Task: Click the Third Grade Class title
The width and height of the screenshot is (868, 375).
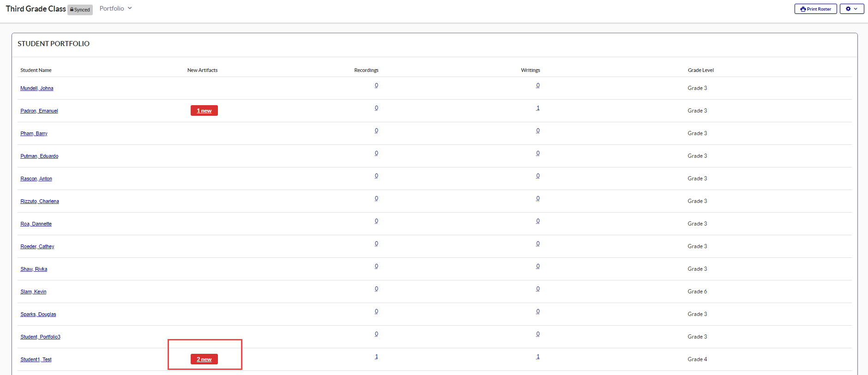Action: tap(36, 9)
